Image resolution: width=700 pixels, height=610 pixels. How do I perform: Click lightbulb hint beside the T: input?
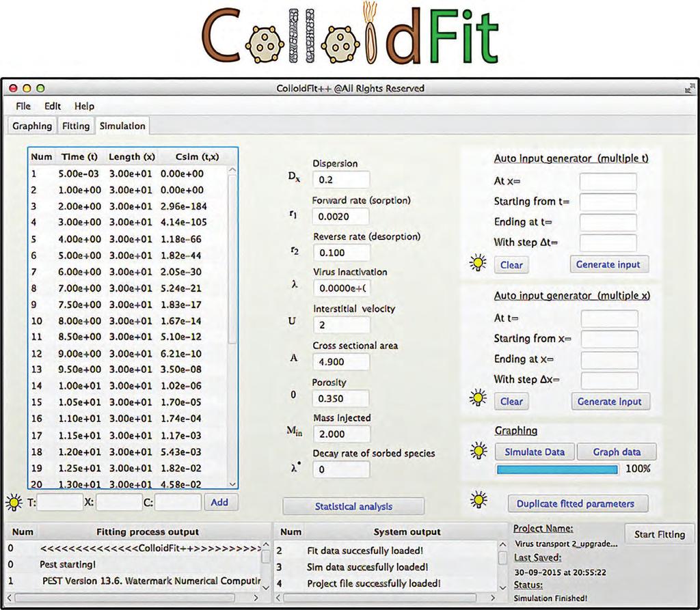click(x=14, y=503)
